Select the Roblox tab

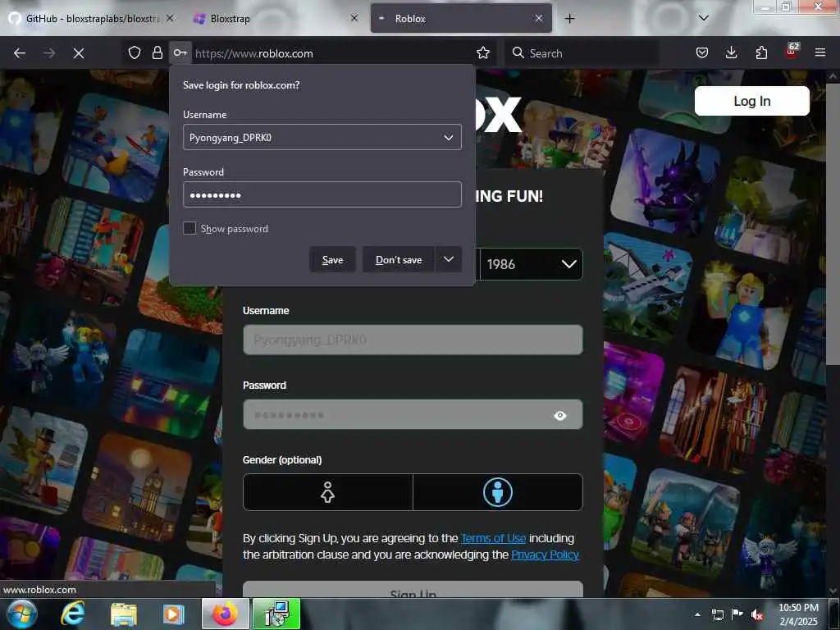(461, 18)
